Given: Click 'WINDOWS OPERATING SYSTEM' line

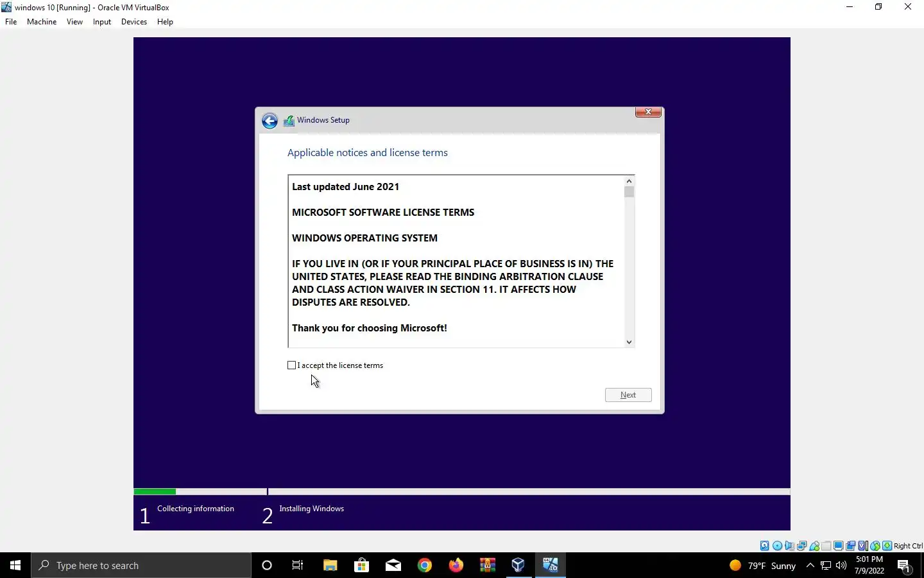Looking at the screenshot, I should point(364,238).
